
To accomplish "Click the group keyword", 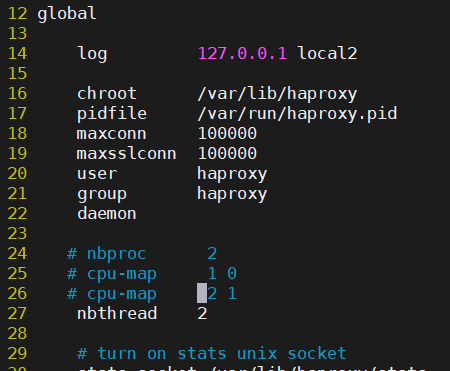I will click(102, 195).
